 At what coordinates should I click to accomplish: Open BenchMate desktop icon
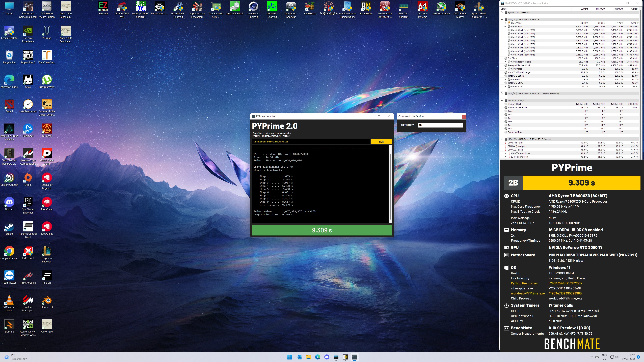coord(366,8)
